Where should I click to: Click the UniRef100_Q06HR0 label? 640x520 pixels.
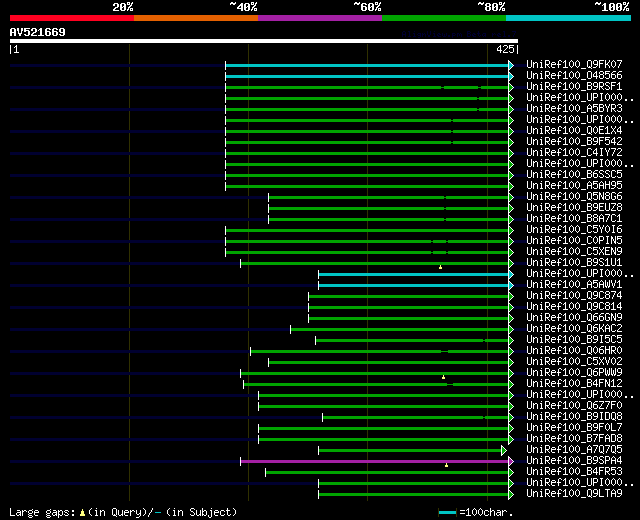point(574,351)
